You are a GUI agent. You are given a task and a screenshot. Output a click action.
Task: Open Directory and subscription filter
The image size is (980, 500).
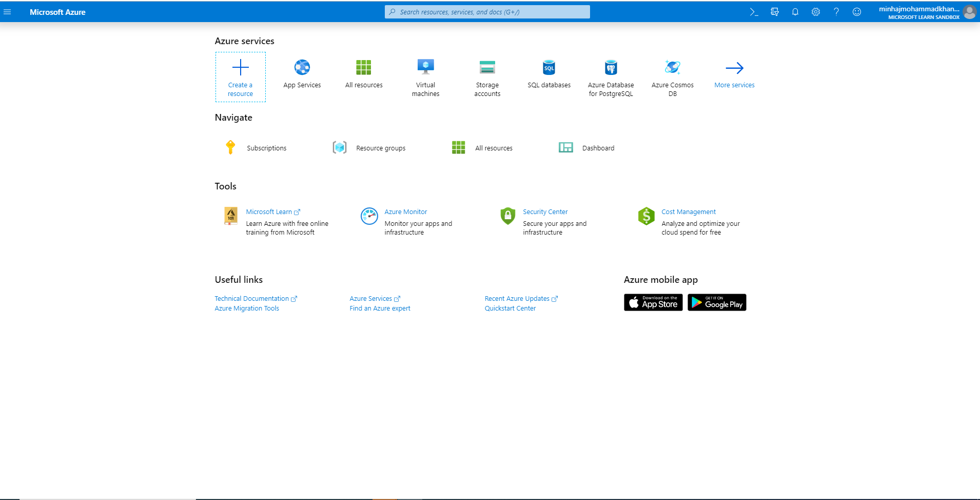click(775, 12)
